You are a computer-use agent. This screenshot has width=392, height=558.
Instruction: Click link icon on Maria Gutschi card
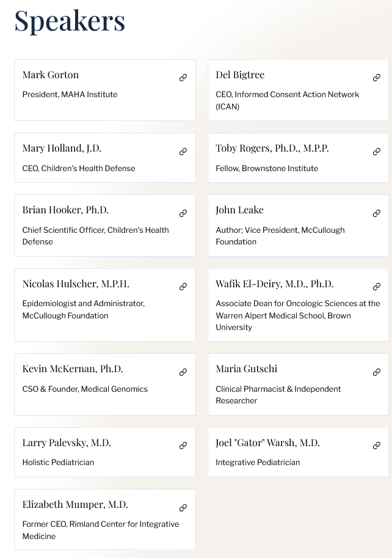[x=376, y=372]
